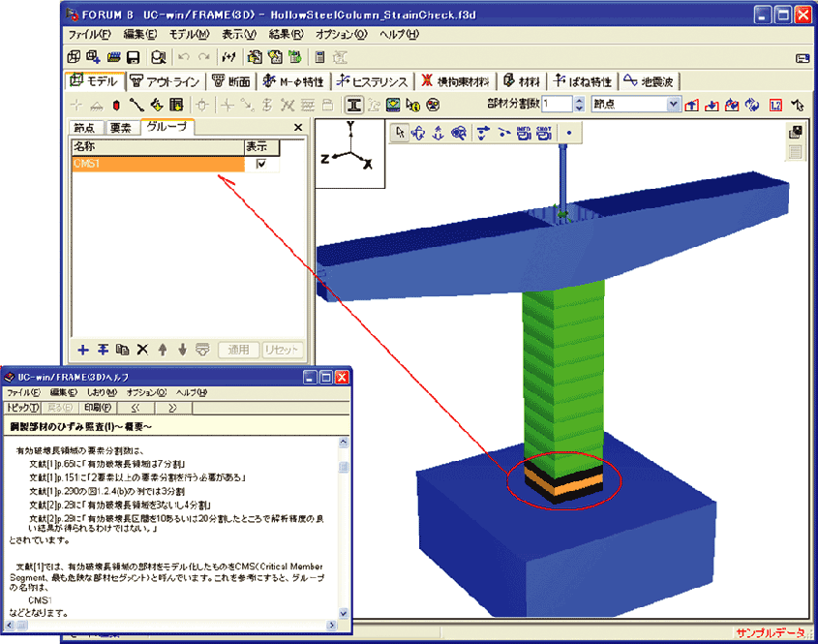Click the 部材分割数 spinner arrows
This screenshot has width=818, height=644.
coord(579,105)
